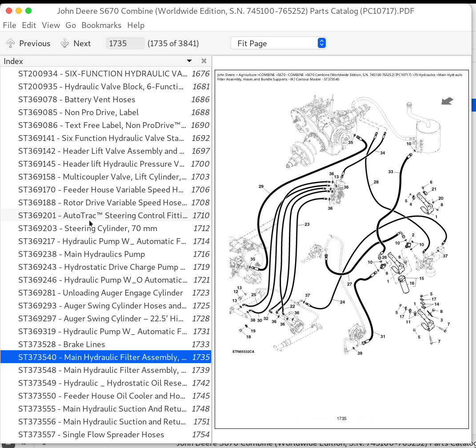Click the gray arrow in the diagram
This screenshot has height=448, width=476.
pos(447,101)
